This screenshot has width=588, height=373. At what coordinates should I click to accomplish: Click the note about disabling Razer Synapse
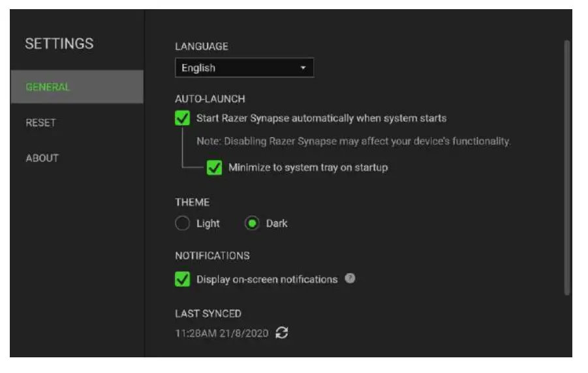353,141
